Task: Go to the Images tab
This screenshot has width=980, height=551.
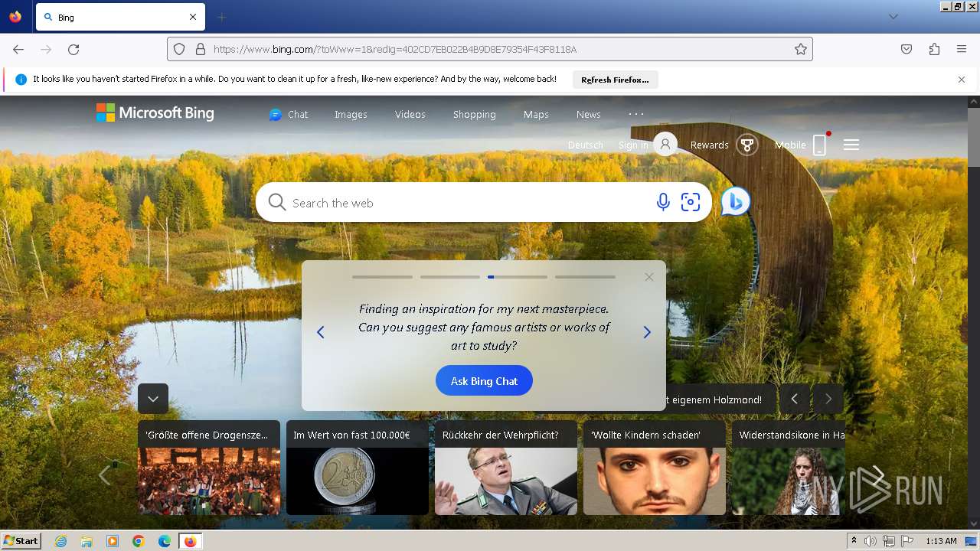Action: [351, 114]
